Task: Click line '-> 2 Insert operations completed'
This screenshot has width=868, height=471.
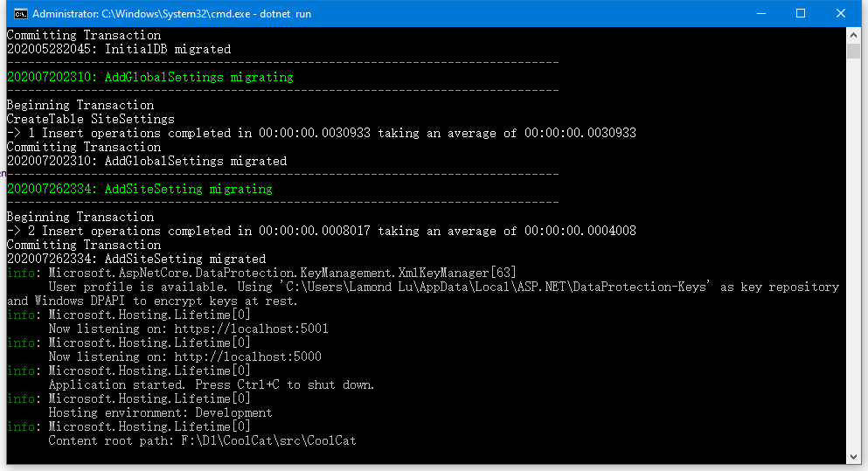Action: [321, 231]
